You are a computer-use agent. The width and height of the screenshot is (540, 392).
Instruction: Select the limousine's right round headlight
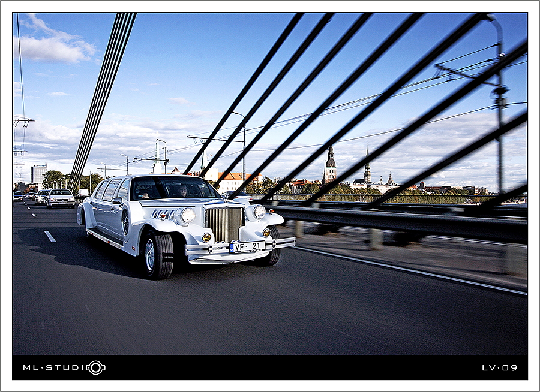click(x=259, y=212)
